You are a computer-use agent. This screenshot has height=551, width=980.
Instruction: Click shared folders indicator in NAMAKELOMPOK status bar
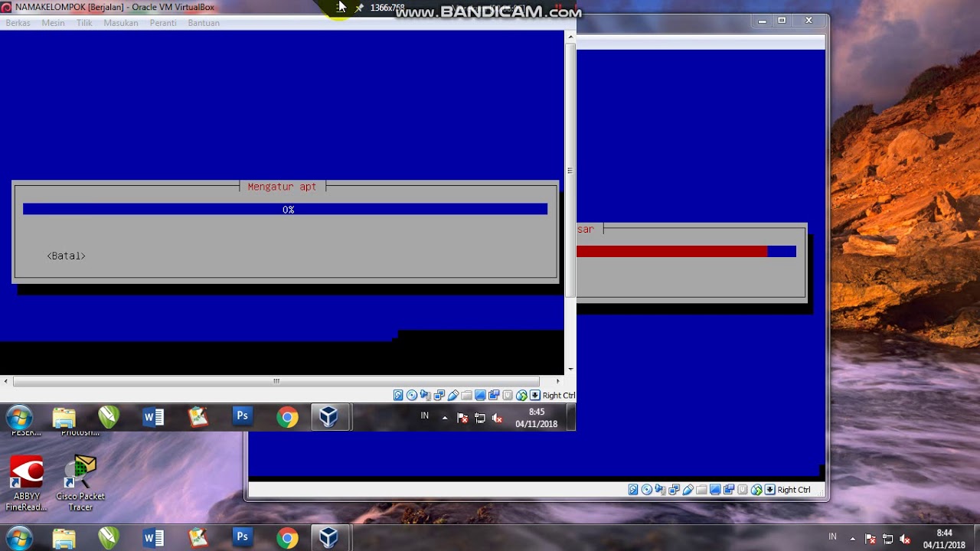(466, 395)
